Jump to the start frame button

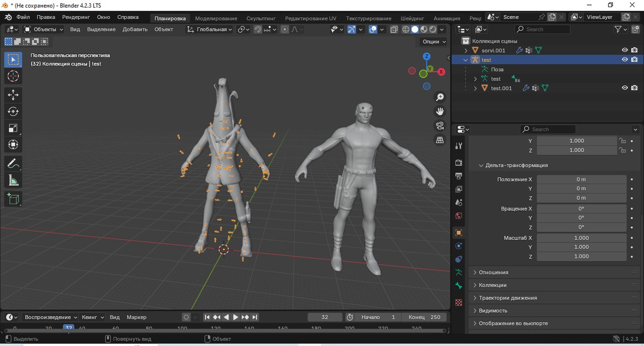[207, 317]
